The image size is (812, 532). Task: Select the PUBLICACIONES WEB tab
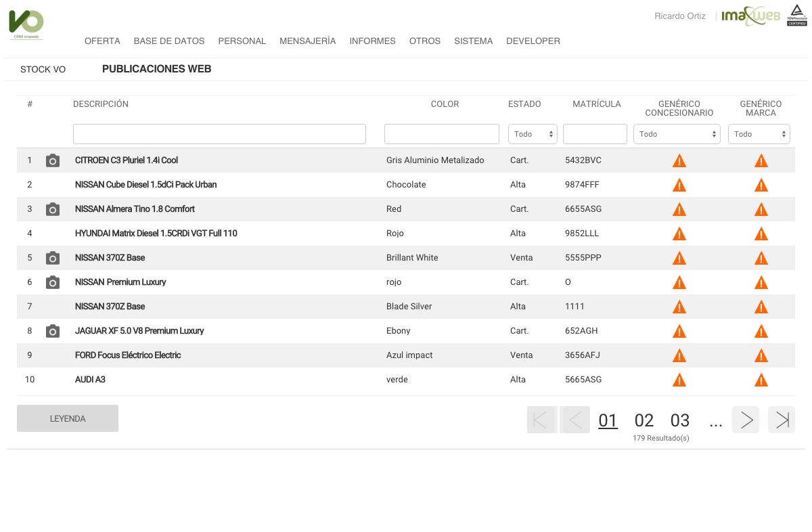pyautogui.click(x=157, y=69)
